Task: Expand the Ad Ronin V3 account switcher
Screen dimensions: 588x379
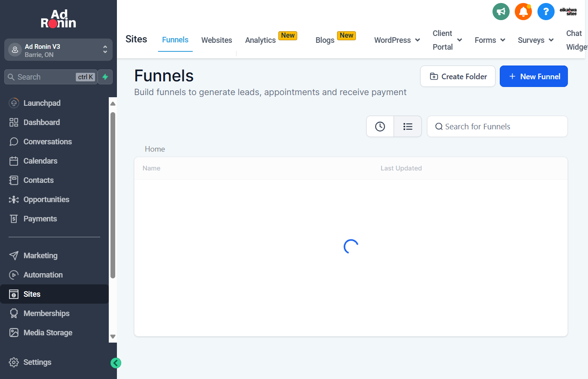Action: [x=58, y=50]
